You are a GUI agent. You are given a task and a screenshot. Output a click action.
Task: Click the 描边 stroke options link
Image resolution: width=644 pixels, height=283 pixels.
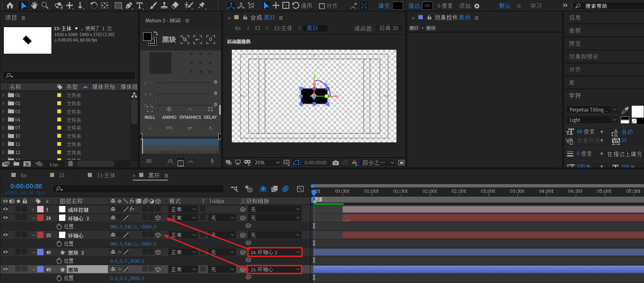414,6
